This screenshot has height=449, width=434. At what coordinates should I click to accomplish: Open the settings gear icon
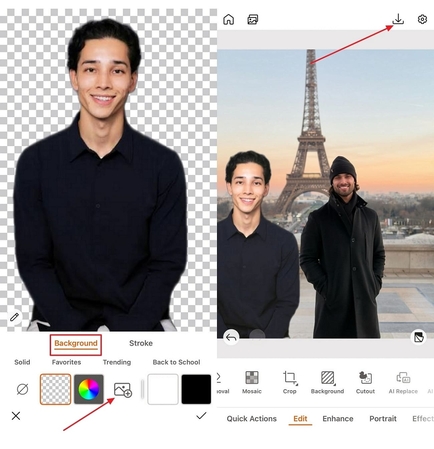coord(422,19)
